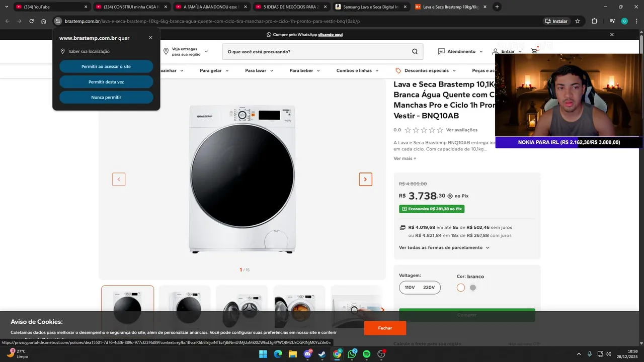Open WhatsApp from taskbar
Viewport: 644px width, 362px height.
pyautogui.click(x=352, y=354)
